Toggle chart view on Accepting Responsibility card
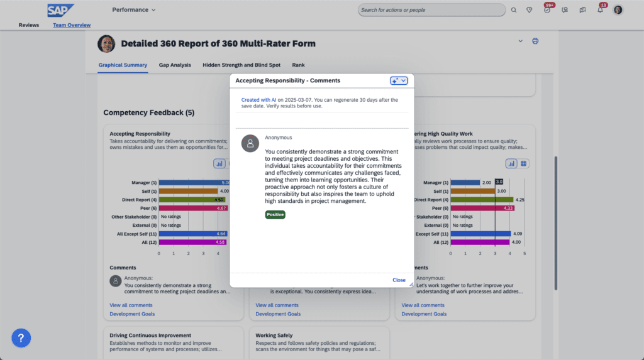 (x=219, y=163)
